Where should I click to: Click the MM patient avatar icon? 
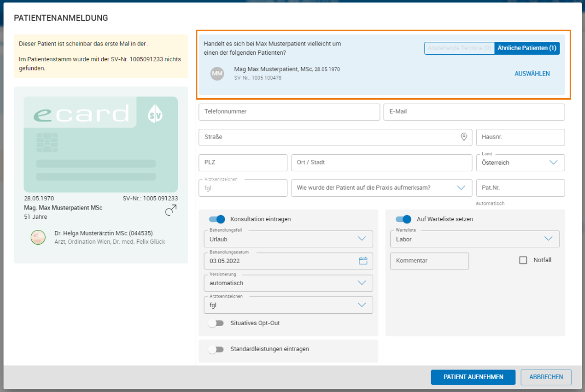coord(217,74)
